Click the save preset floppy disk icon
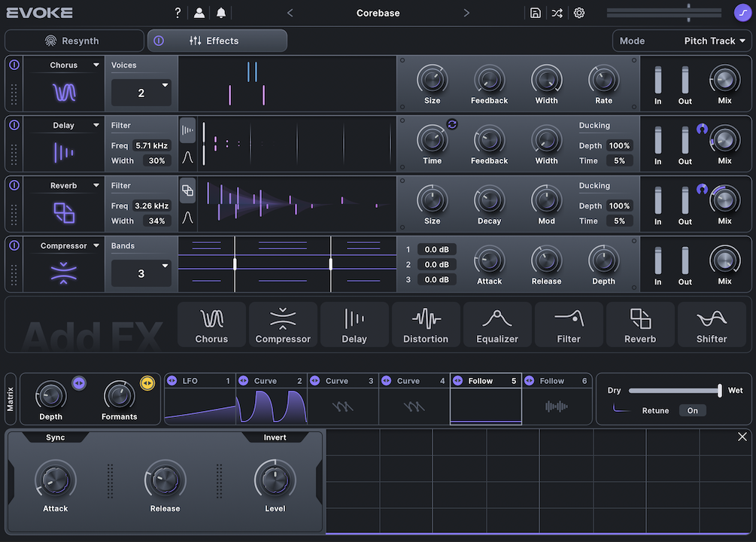The image size is (756, 542). click(x=535, y=13)
